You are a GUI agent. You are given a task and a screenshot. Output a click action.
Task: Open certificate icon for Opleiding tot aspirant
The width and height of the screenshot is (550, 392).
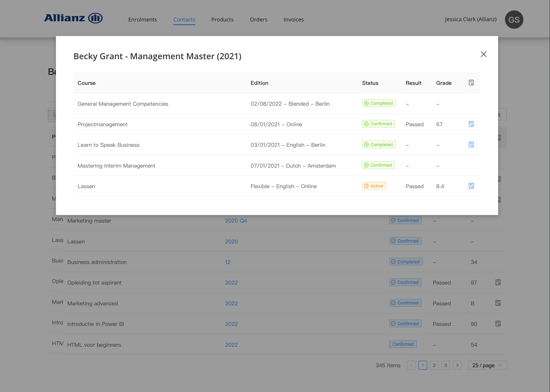[498, 282]
